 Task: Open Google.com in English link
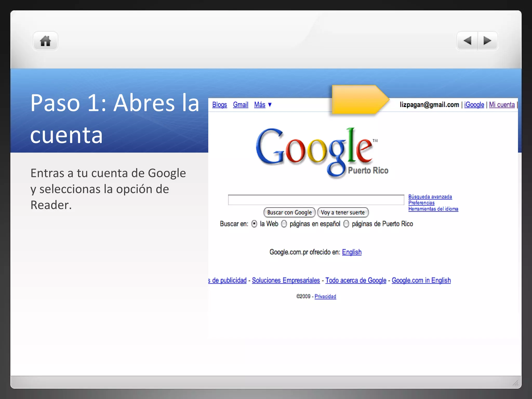click(421, 280)
